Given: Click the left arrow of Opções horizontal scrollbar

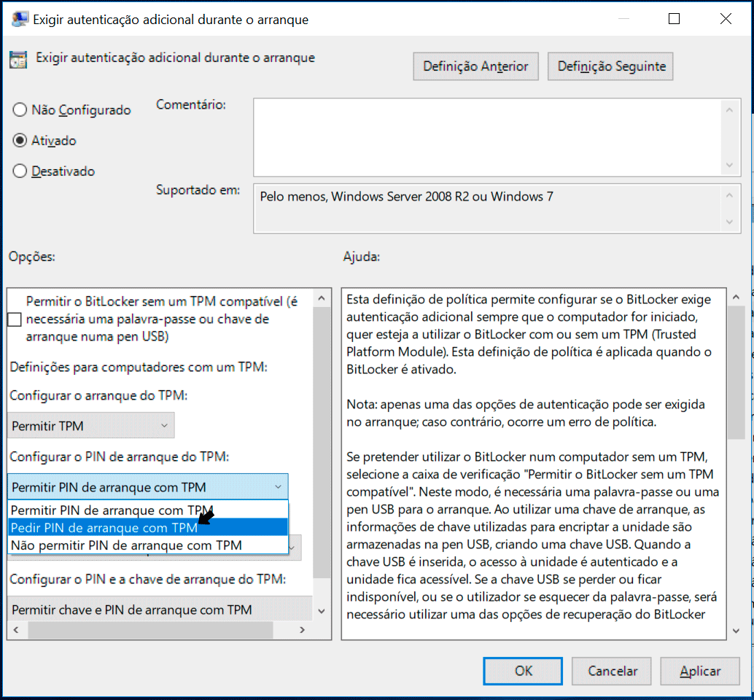Looking at the screenshot, I should (16, 630).
